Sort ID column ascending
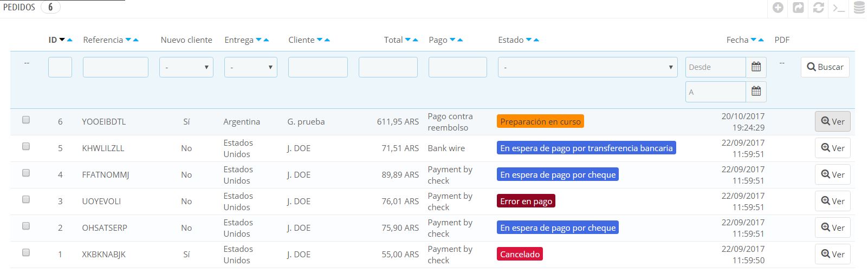Viewport: 868px width, 273px height. click(x=70, y=40)
